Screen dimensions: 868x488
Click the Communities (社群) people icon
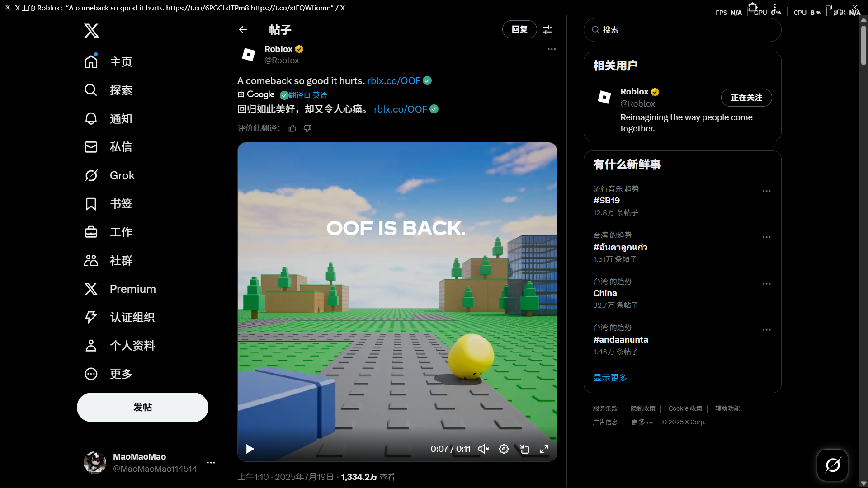tap(91, 260)
